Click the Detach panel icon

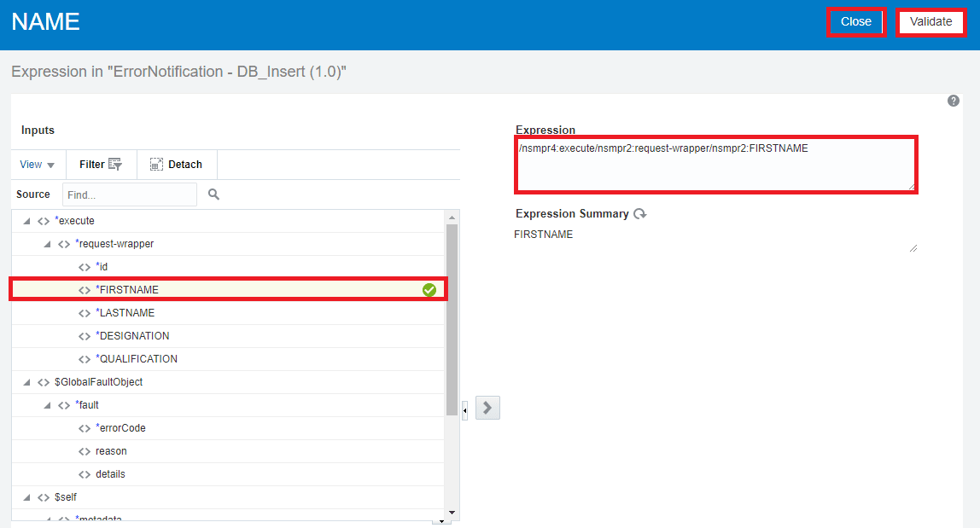pos(156,164)
